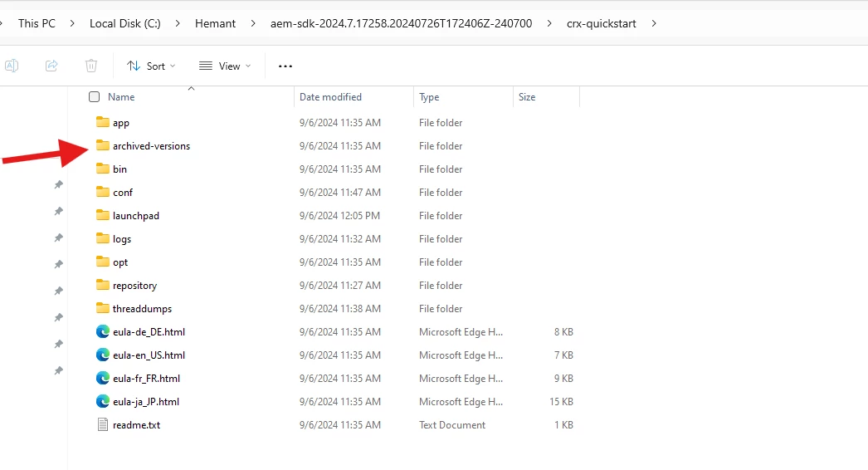Click crx-quickstart in the breadcrumb

[x=601, y=23]
